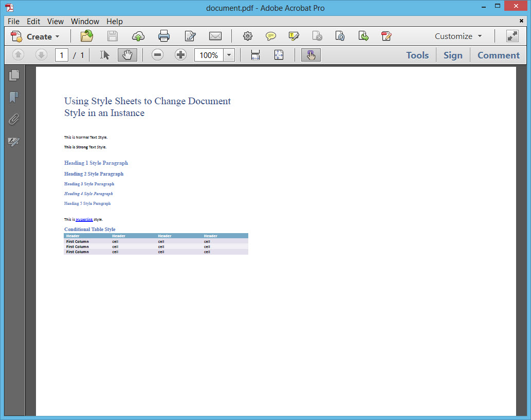
Task: Click the Create PDF icon
Action: coord(16,36)
